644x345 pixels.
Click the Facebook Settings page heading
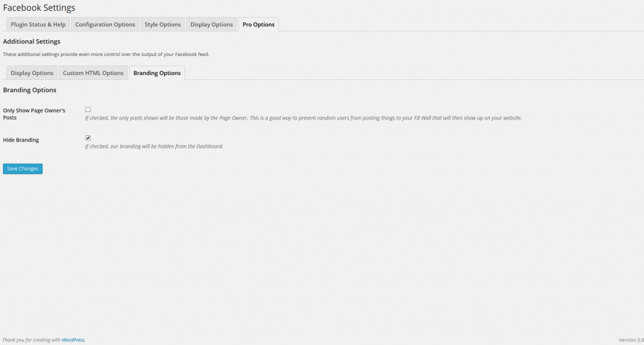coord(39,8)
